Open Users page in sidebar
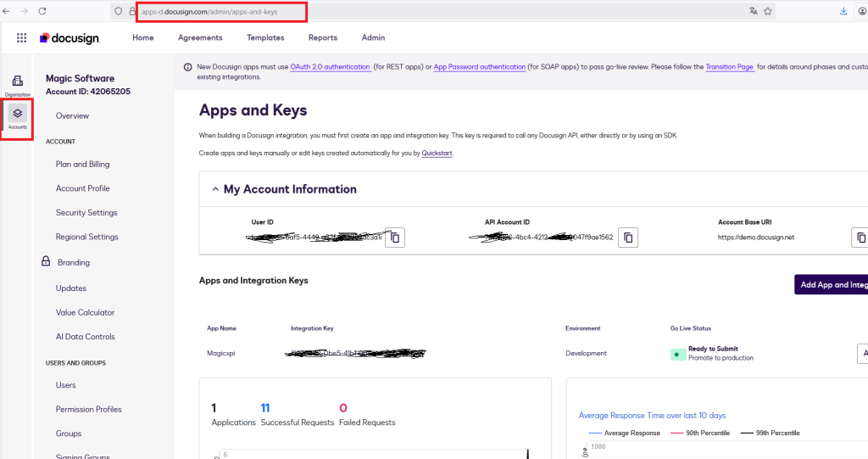The height and width of the screenshot is (459, 868). coord(65,384)
